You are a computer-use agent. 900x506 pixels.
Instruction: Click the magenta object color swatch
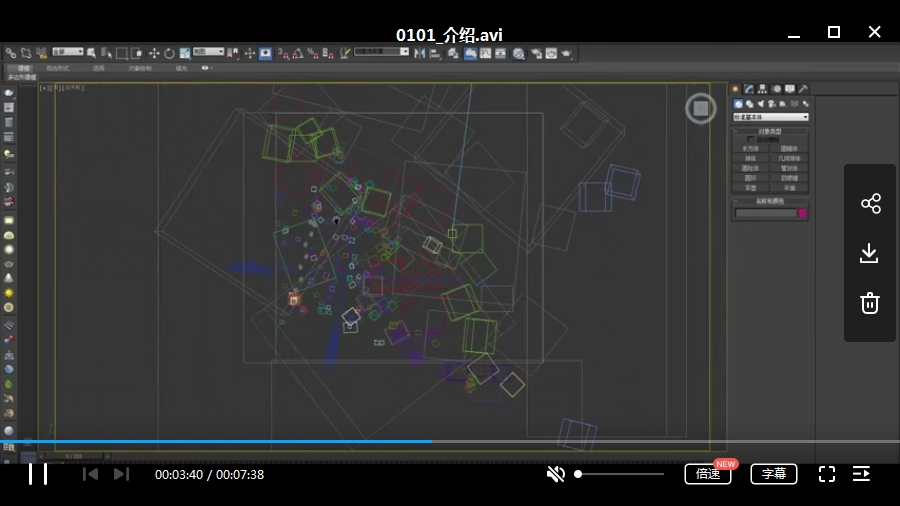coord(802,213)
